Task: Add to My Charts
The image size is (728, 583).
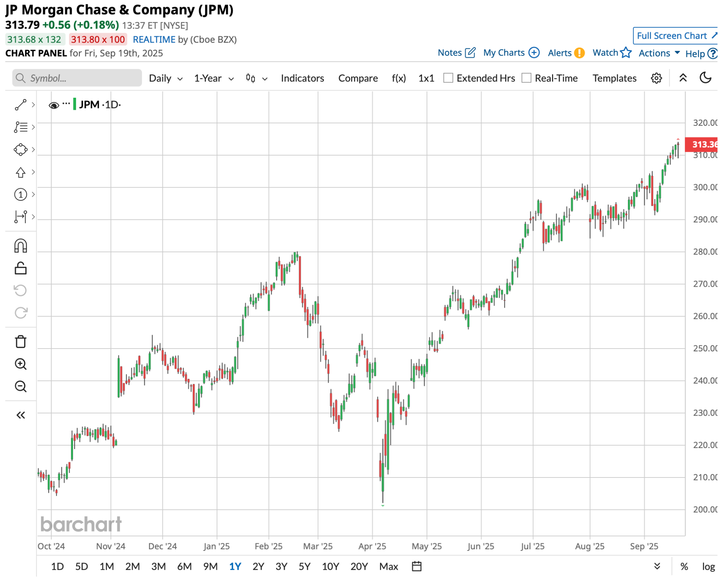Action: pyautogui.click(x=511, y=53)
